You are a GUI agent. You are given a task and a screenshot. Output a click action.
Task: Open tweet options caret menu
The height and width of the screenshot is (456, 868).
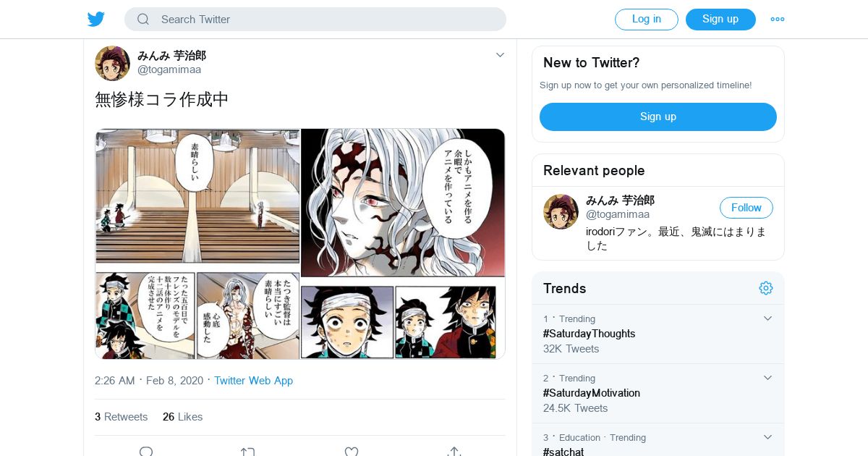point(500,55)
